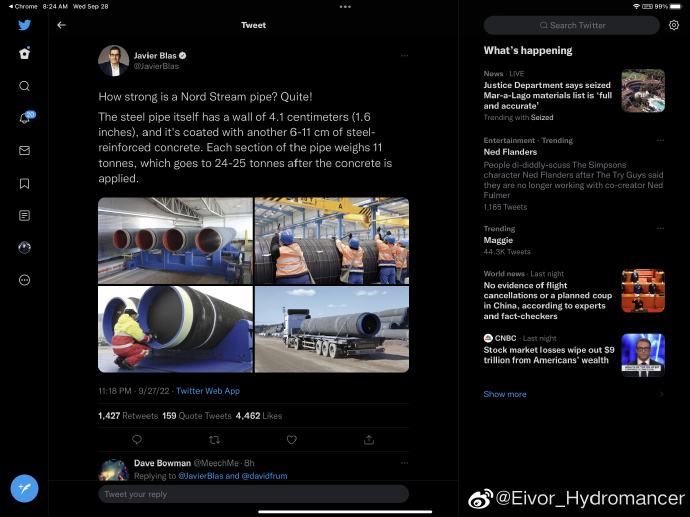Open options for Maggie trend
Screen dimensions: 690x517
660,228
